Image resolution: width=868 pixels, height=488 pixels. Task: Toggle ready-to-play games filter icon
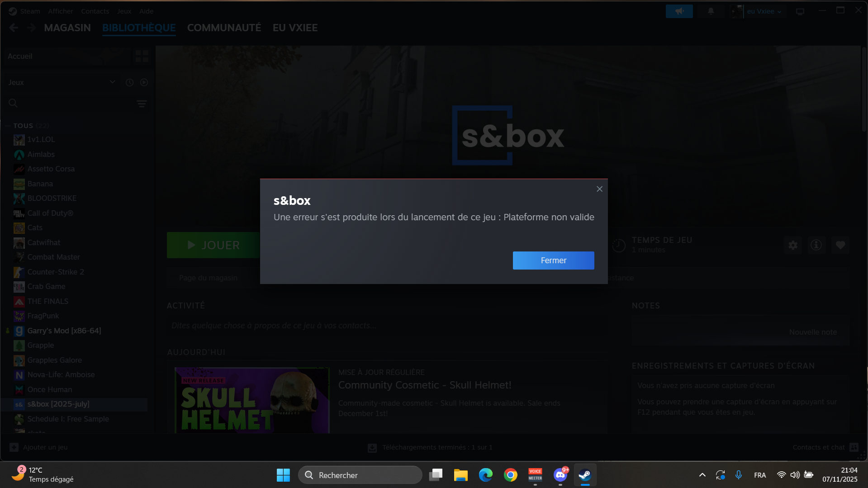[x=144, y=82]
